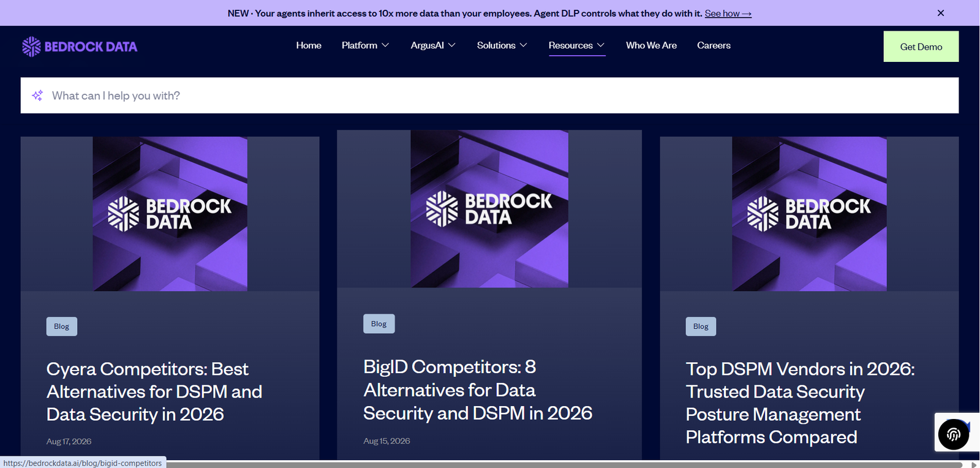Click the Get Demo button
980x468 pixels.
(921, 47)
